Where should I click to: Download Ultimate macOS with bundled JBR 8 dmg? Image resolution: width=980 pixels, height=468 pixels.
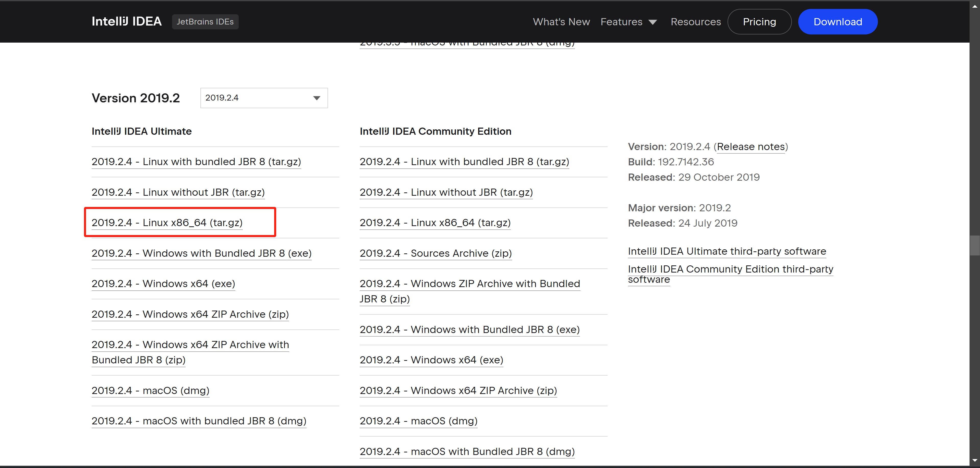[199, 421]
